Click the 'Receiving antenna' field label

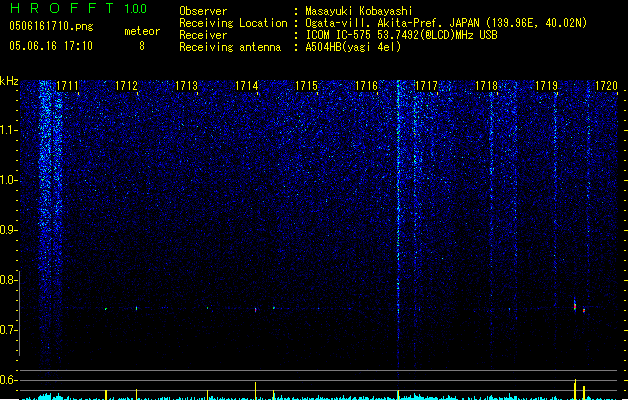(x=230, y=47)
